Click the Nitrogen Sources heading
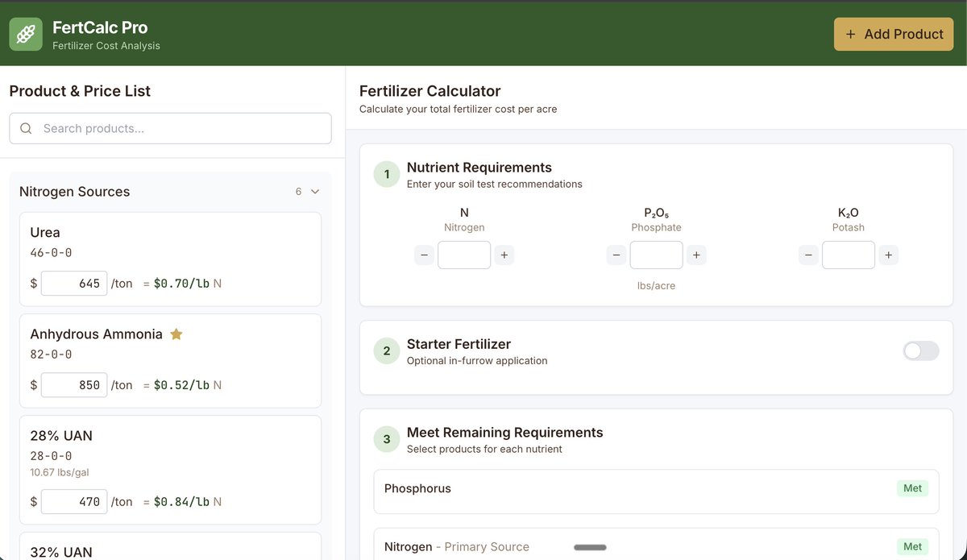Image resolution: width=967 pixels, height=560 pixels. click(x=74, y=192)
